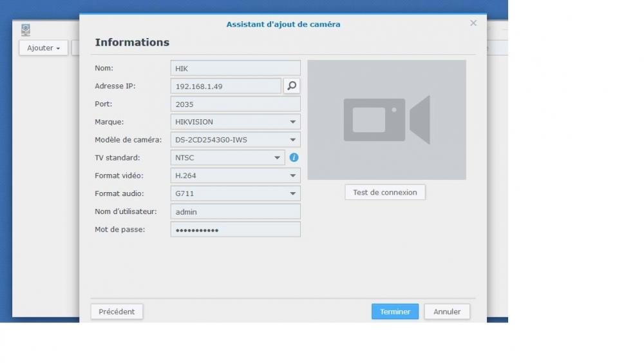Viewport: 644px width, 363px height.
Task: Click the IP address search magnifier icon
Action: 292,86
